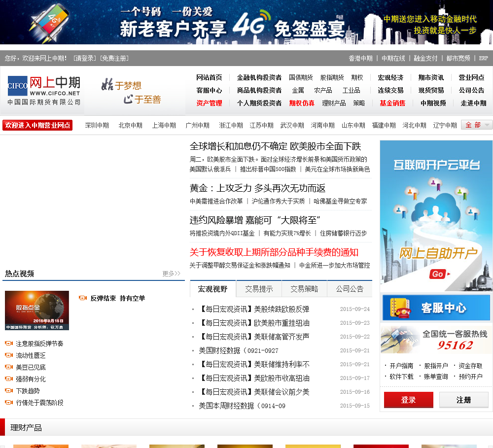Open the 全部 branch dropdown
The image size is (493, 448).
[477, 125]
